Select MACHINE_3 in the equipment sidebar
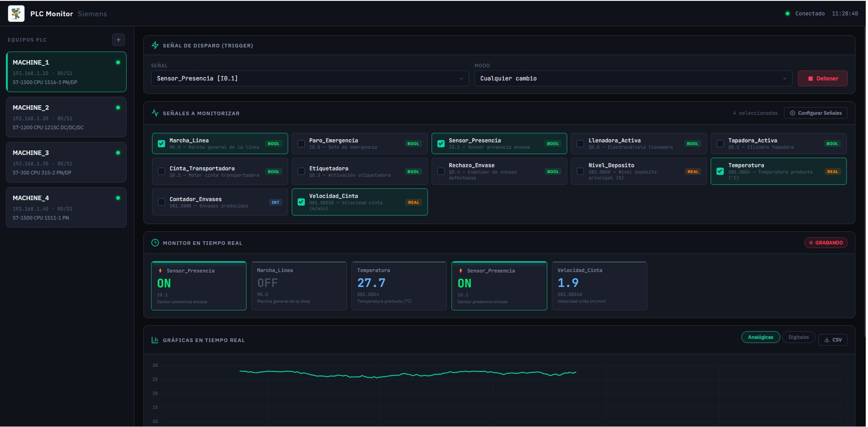 66,162
